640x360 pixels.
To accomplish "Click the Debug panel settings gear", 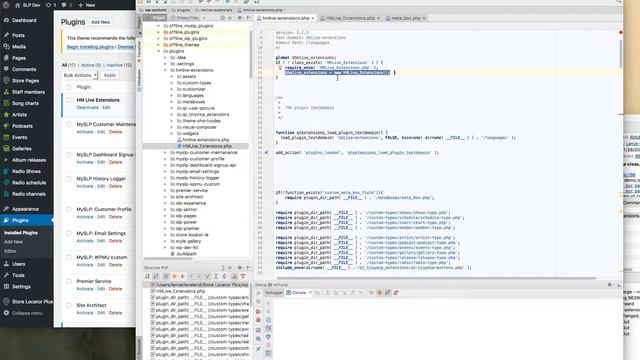I will tap(610, 285).
